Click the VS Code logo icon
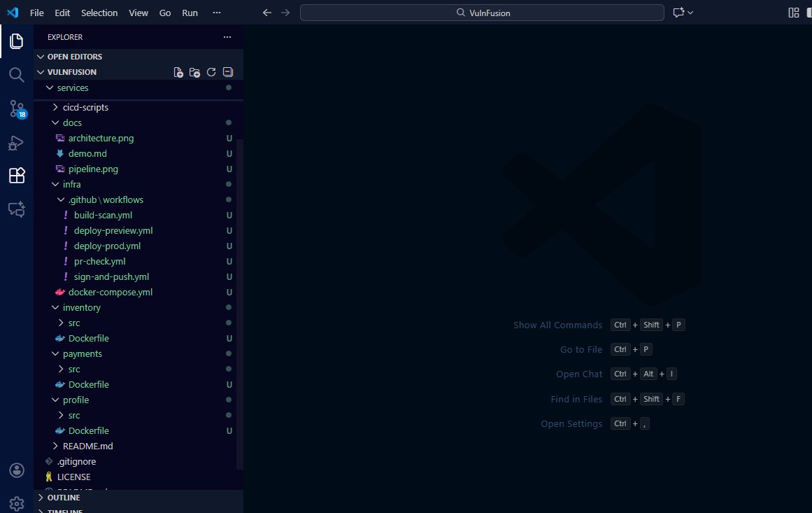This screenshot has width=812, height=513. point(13,13)
